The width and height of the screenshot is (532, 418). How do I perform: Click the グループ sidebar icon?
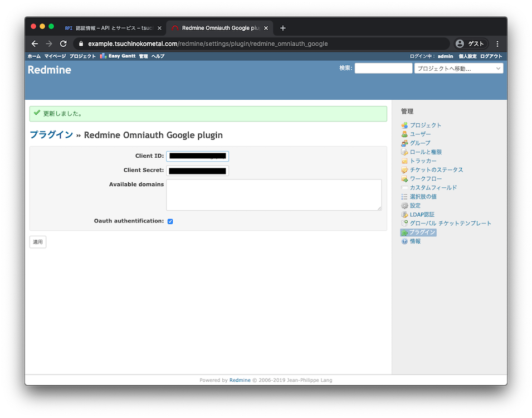pos(404,143)
